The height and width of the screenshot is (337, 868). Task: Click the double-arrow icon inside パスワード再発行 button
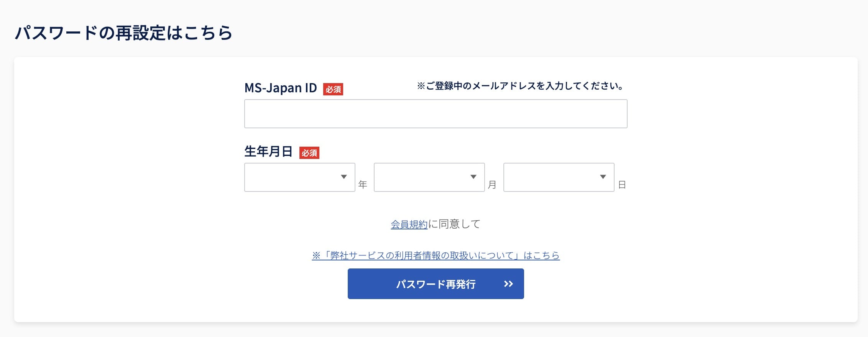509,284
